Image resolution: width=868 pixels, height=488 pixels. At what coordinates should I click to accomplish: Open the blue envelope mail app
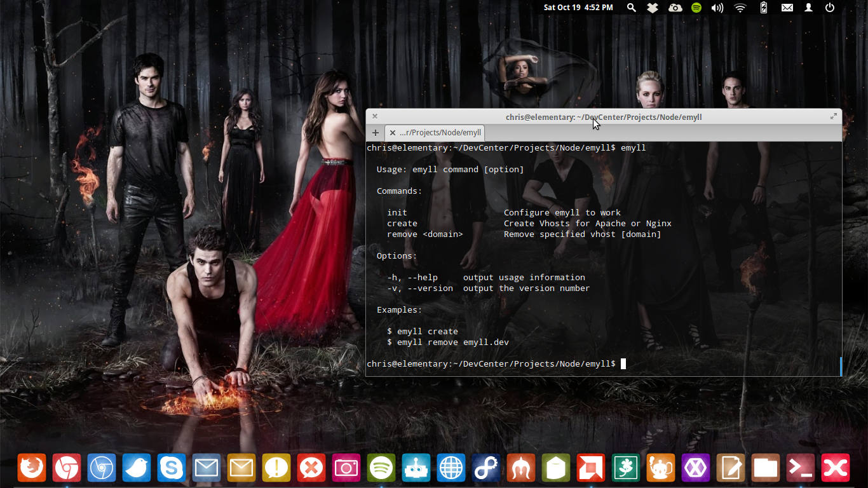click(x=207, y=468)
